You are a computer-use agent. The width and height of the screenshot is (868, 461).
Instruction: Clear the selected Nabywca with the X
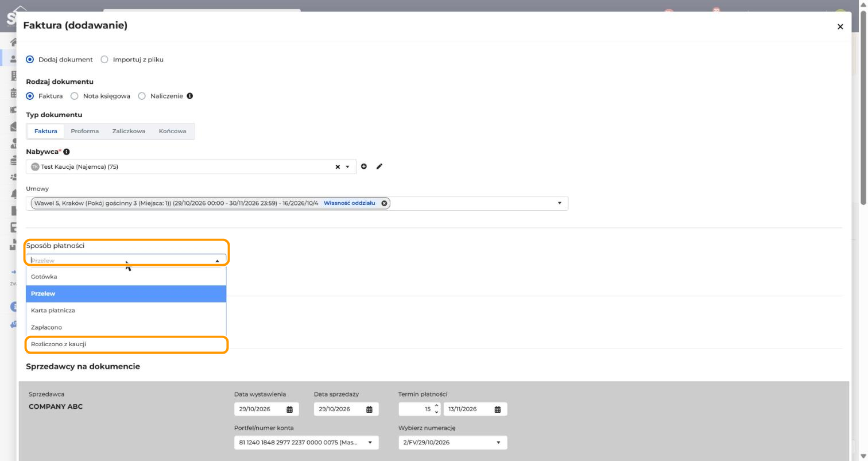(x=338, y=167)
